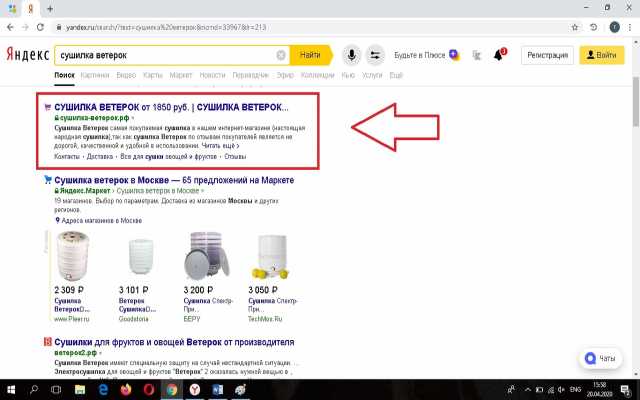Select the Карты tab
Screen dimensions: 640x400
(x=153, y=75)
